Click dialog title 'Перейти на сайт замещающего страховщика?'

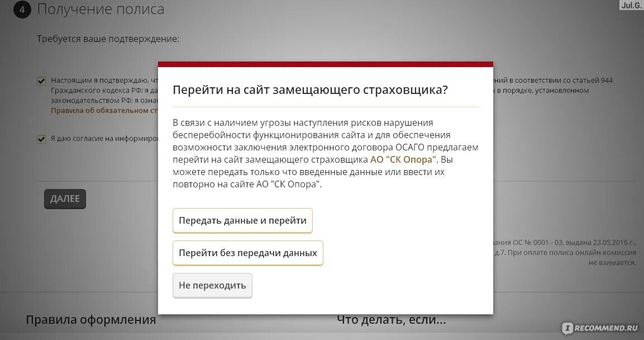click(310, 90)
